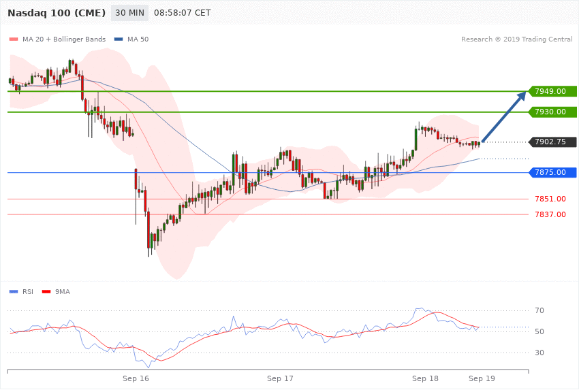
Task: Click the 7837.00 red support label
Action: [x=550, y=214]
